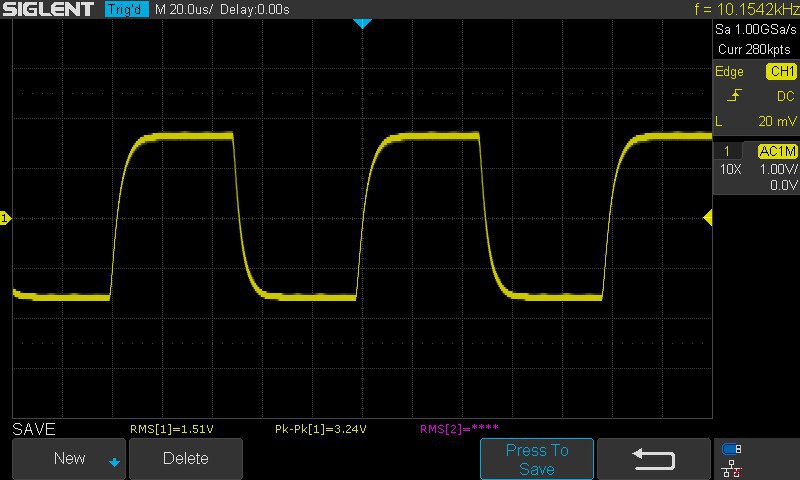The height and width of the screenshot is (480, 800).
Task: Click the SIGLENT logo
Action: point(48,9)
